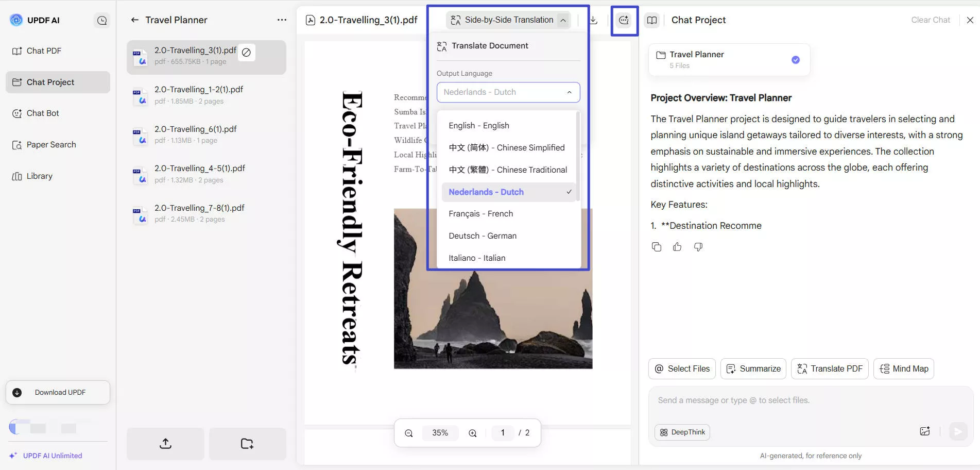This screenshot has width=980, height=470.
Task: Open the Output Language combo box
Action: tap(508, 92)
